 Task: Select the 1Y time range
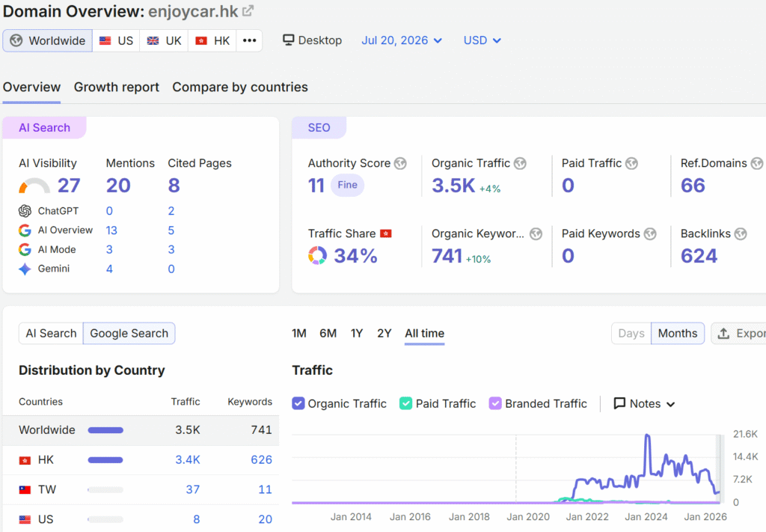(357, 333)
